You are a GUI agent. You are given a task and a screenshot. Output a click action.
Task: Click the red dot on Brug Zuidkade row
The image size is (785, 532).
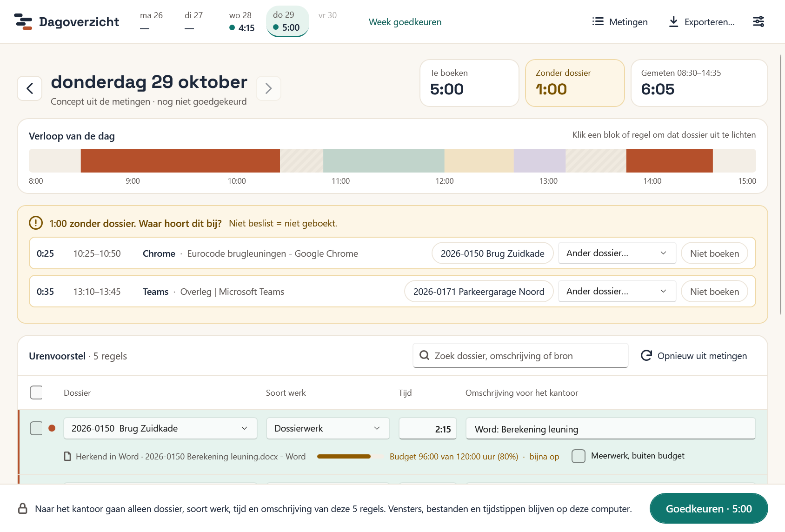point(52,428)
